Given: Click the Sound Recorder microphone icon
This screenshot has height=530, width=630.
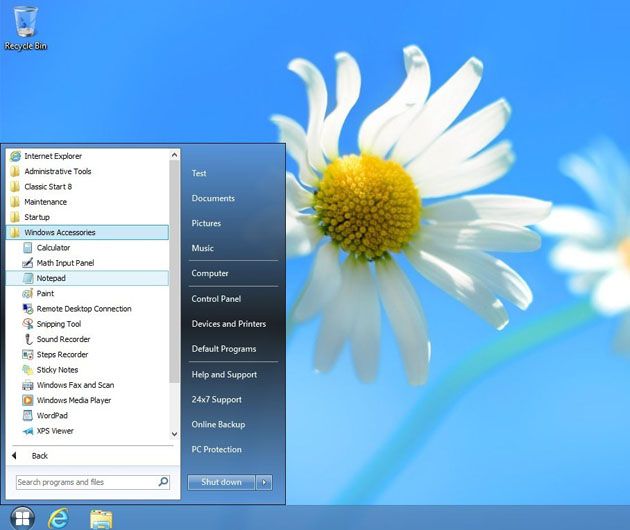Looking at the screenshot, I should (28, 340).
